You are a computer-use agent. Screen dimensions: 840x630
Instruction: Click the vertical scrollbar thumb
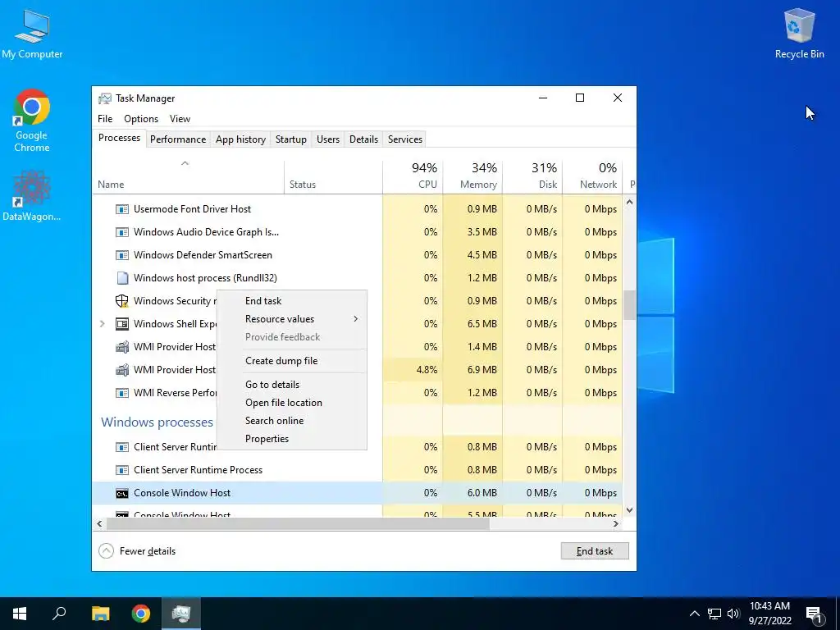pyautogui.click(x=629, y=305)
